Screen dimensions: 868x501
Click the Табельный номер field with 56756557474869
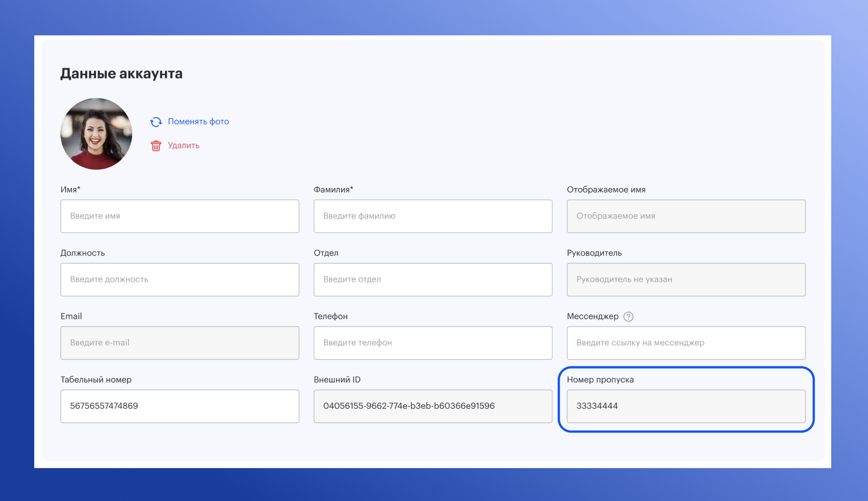pyautogui.click(x=180, y=406)
